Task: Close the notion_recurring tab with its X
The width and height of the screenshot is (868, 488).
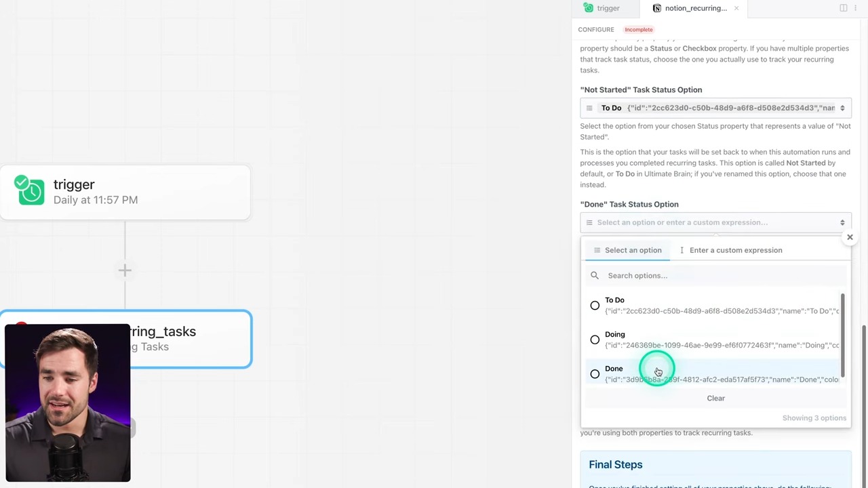Action: point(736,8)
